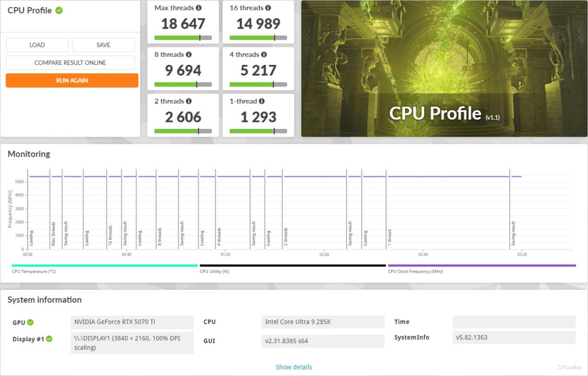Screen dimensions: 588x376
Task: Click the Max threads score progress bar
Action: point(183,38)
